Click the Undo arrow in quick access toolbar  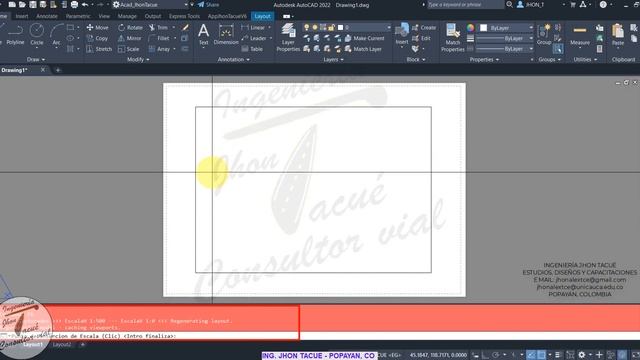click(x=85, y=4)
